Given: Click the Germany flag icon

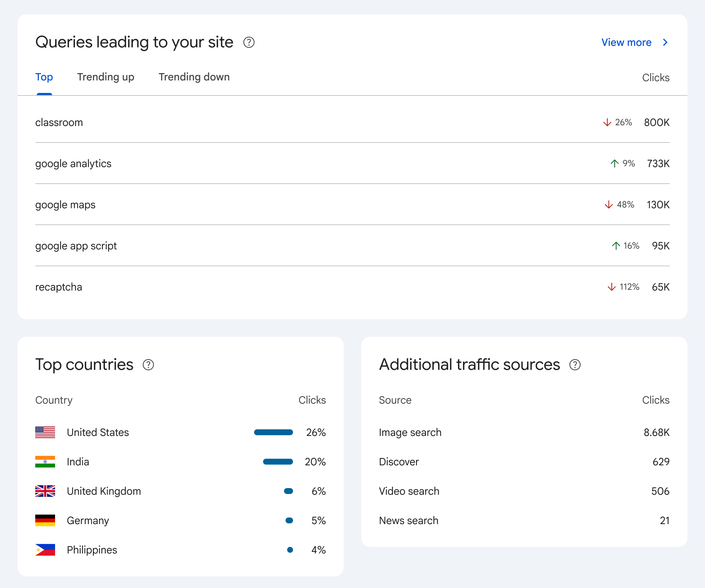Looking at the screenshot, I should 45,520.
